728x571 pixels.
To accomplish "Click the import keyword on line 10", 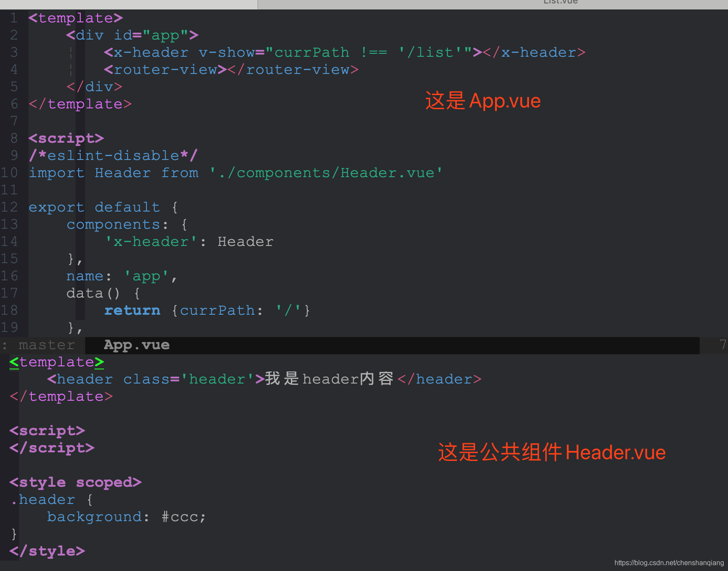I will click(x=57, y=173).
